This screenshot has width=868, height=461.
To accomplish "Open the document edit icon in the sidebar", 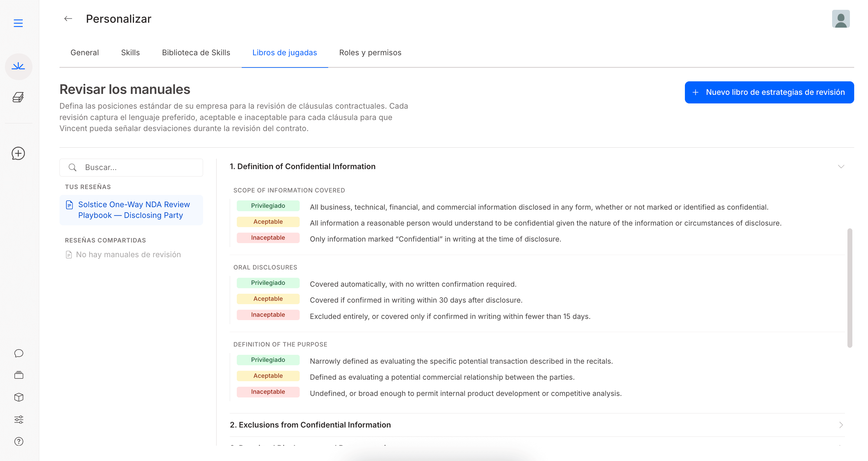I will click(x=18, y=97).
